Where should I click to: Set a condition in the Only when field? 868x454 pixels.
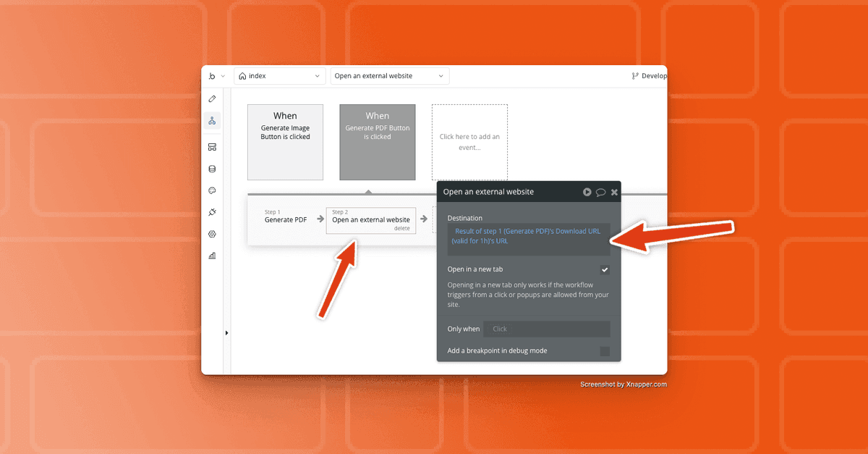[546, 329]
